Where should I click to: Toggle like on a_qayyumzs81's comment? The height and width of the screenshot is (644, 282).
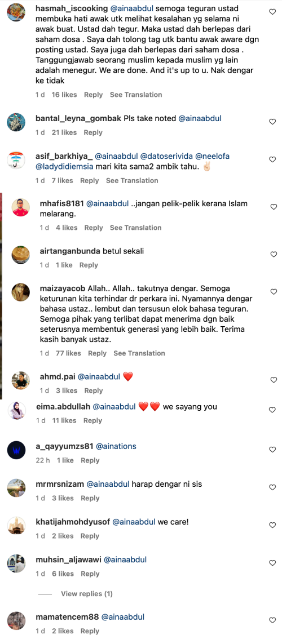272,450
